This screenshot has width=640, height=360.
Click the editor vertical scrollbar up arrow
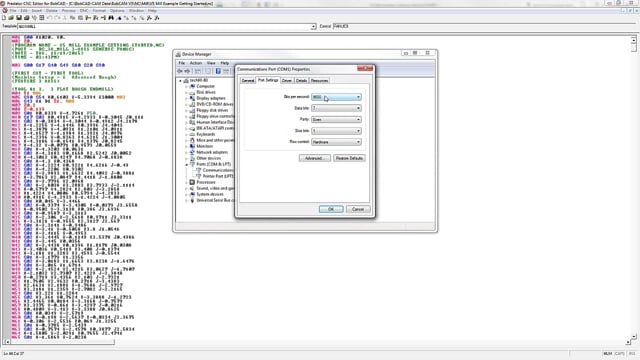coord(633,40)
